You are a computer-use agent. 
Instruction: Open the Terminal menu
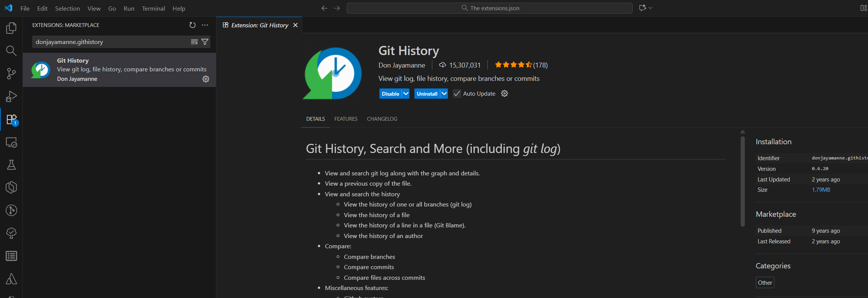pos(153,8)
